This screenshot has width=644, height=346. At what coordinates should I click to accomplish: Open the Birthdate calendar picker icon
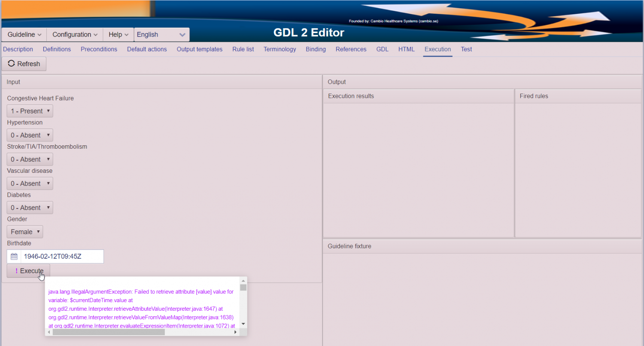[14, 257]
